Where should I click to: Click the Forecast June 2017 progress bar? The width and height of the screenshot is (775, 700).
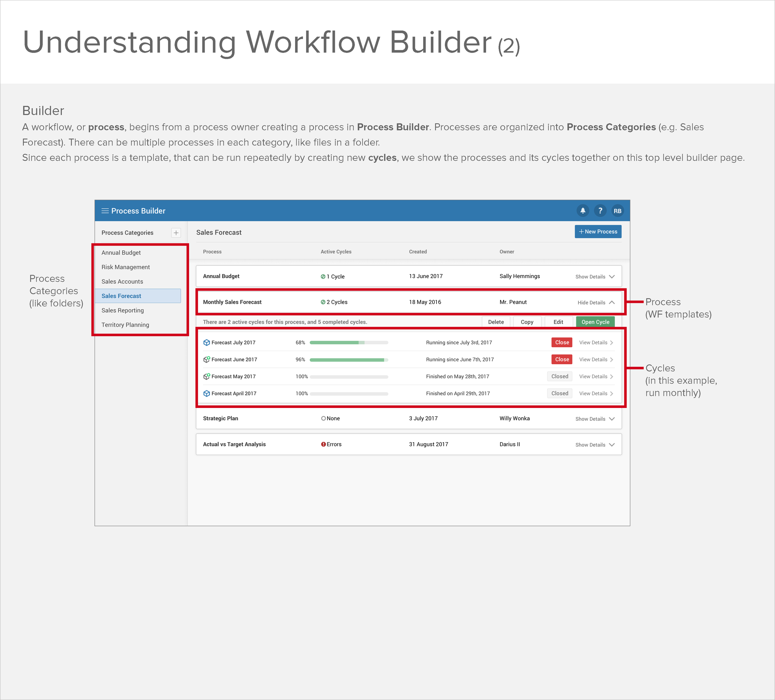tap(349, 360)
